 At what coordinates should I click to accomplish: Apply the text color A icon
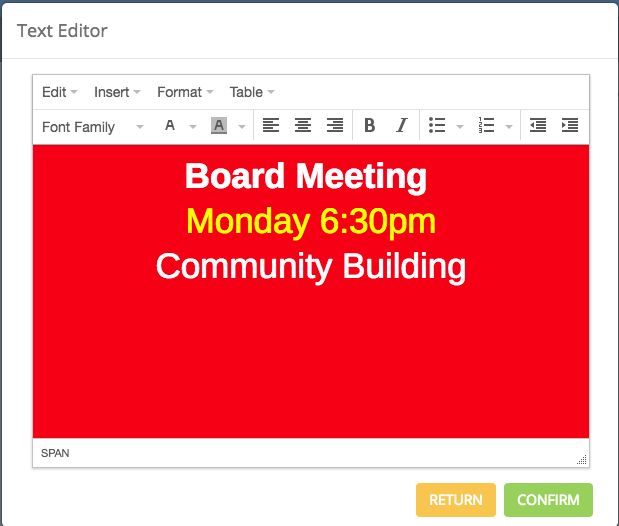170,126
